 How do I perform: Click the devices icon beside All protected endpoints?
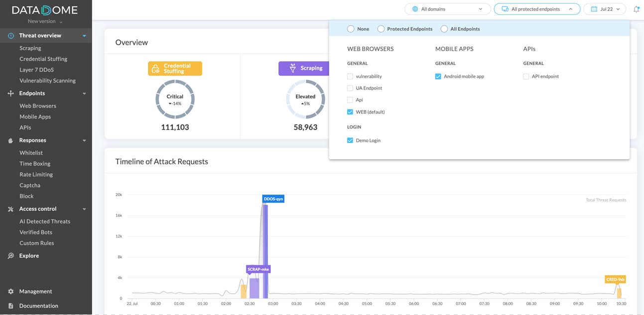tap(505, 9)
